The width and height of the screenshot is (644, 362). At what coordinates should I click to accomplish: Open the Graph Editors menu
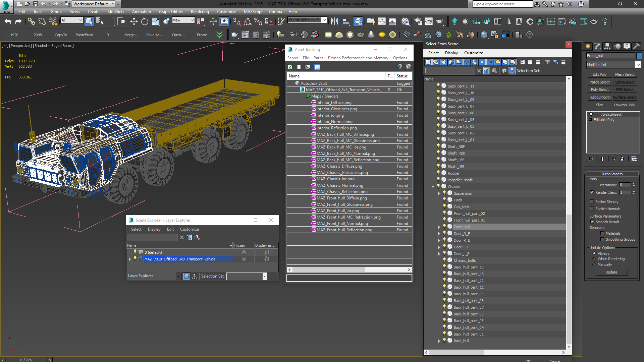[x=171, y=12]
